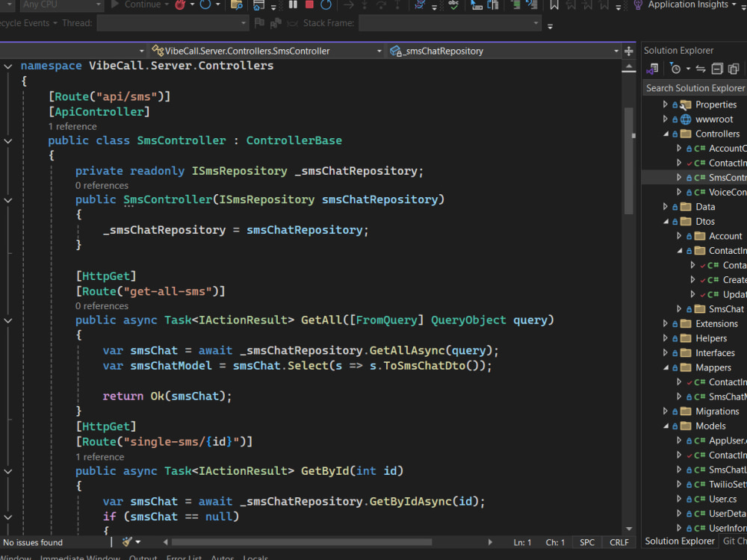Click the Show Threads in Source flag icon

[x=259, y=23]
